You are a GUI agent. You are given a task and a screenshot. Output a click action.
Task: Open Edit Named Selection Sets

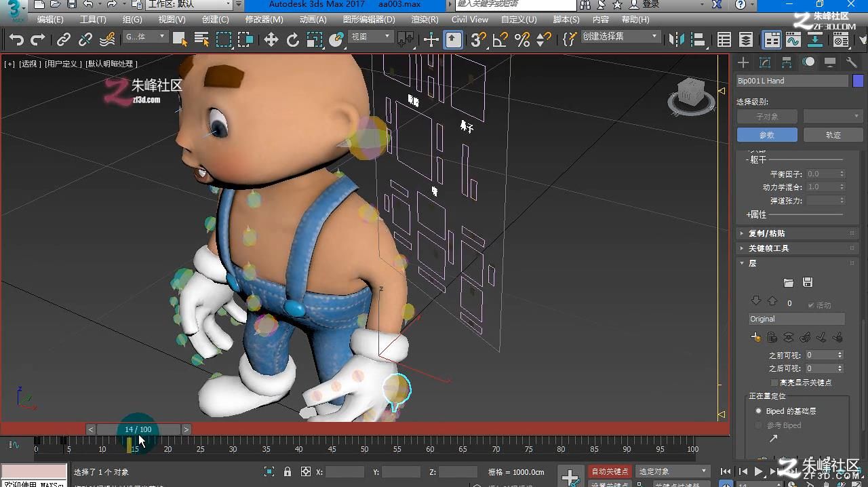pos(570,40)
